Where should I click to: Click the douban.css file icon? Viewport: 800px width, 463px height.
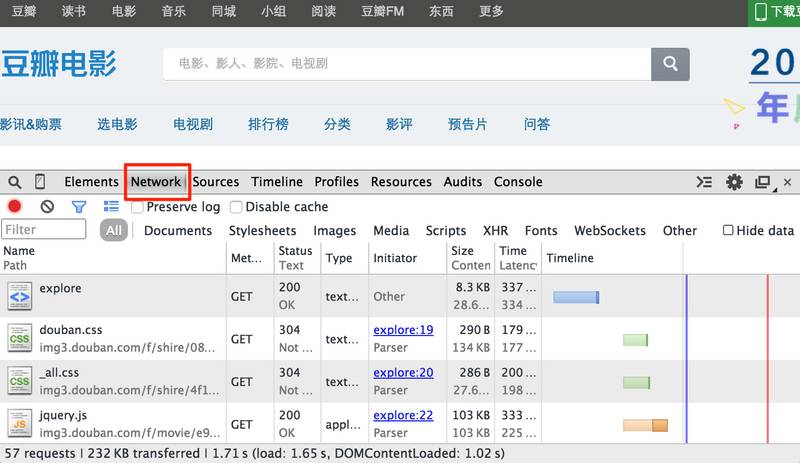(x=19, y=338)
